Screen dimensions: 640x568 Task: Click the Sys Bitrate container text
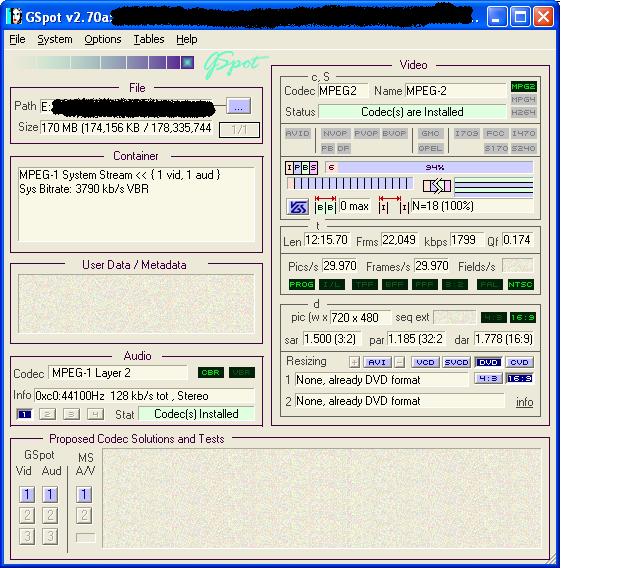coord(84,189)
